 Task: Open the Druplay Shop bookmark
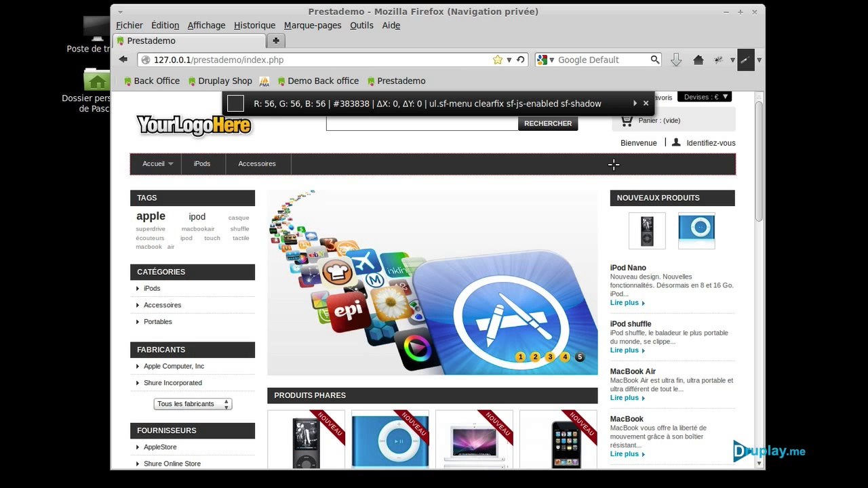click(x=219, y=81)
